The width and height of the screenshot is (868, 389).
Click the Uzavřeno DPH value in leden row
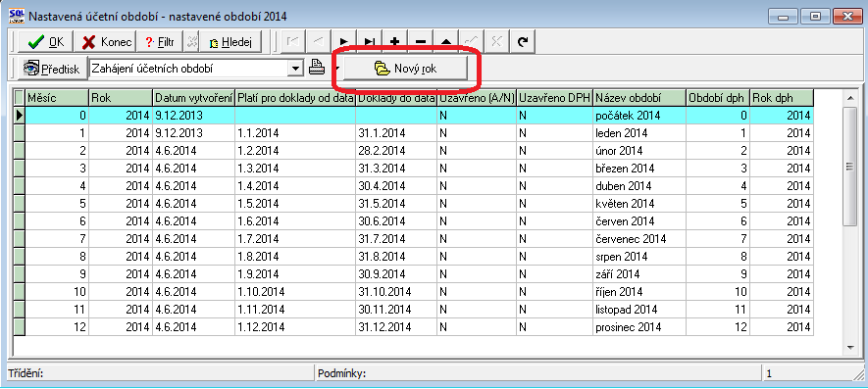[555, 133]
